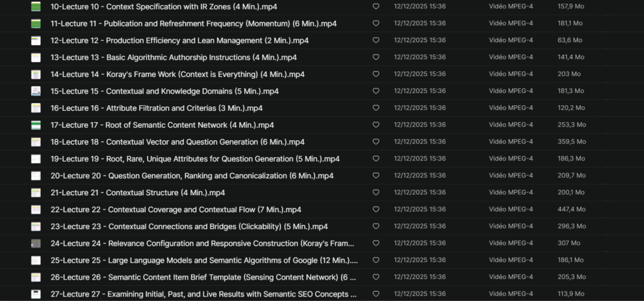Click video thumbnail icon of Lecture 10

tap(36, 6)
